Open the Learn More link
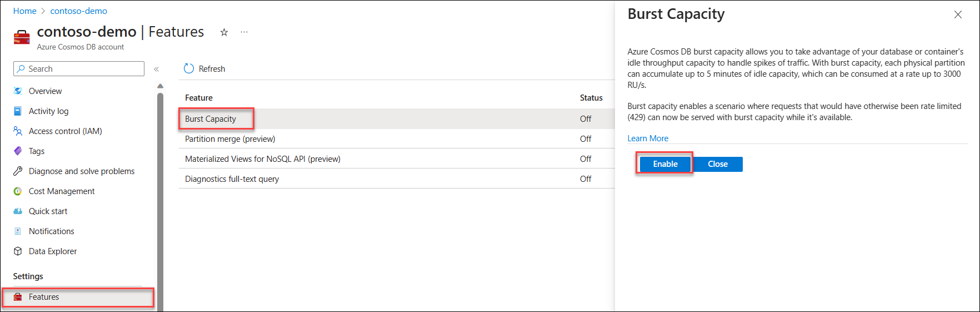 click(x=648, y=138)
